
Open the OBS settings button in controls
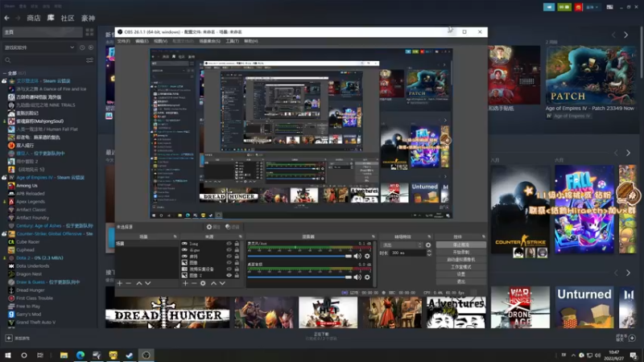tap(460, 274)
